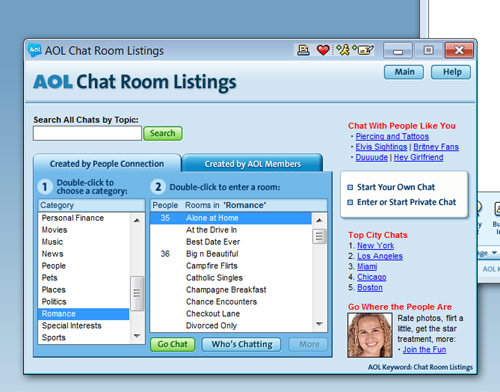Click the AOL logo icon in title bar

tap(34, 50)
